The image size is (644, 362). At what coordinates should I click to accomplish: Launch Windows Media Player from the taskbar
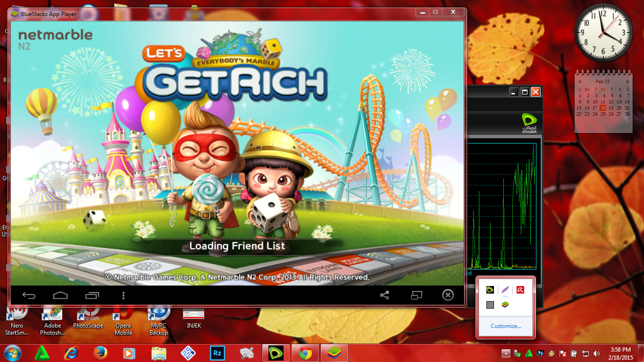[128, 353]
